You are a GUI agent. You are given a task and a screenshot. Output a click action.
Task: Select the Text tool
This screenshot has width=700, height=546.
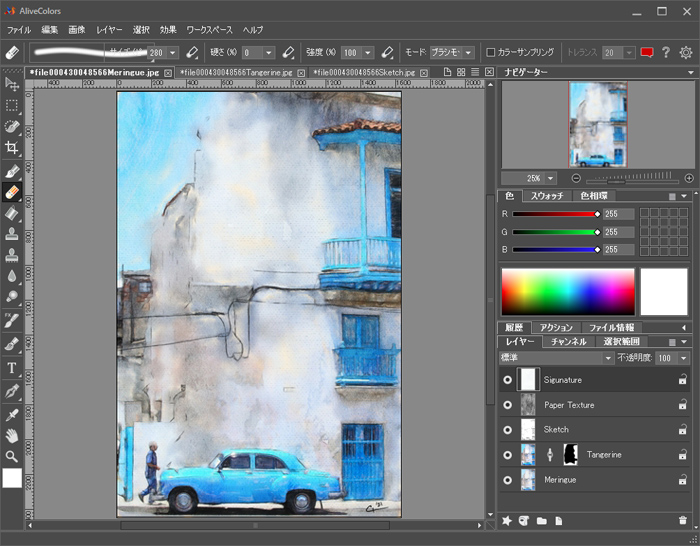pyautogui.click(x=12, y=368)
